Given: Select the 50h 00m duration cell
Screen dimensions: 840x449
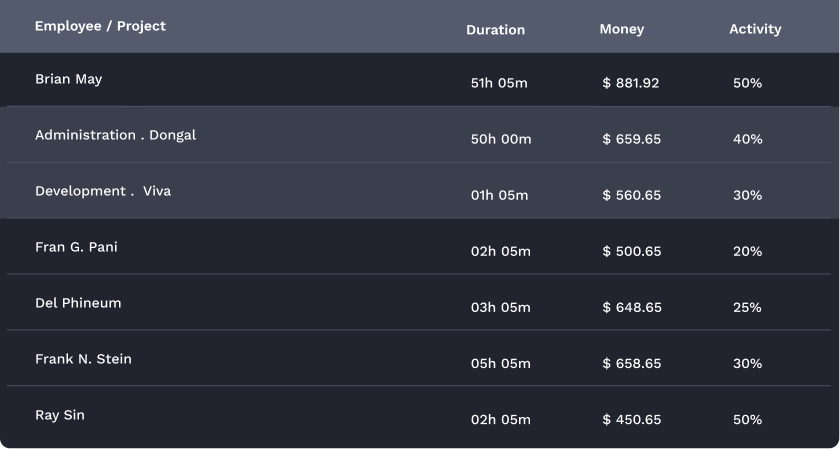Looking at the screenshot, I should click(x=501, y=139).
